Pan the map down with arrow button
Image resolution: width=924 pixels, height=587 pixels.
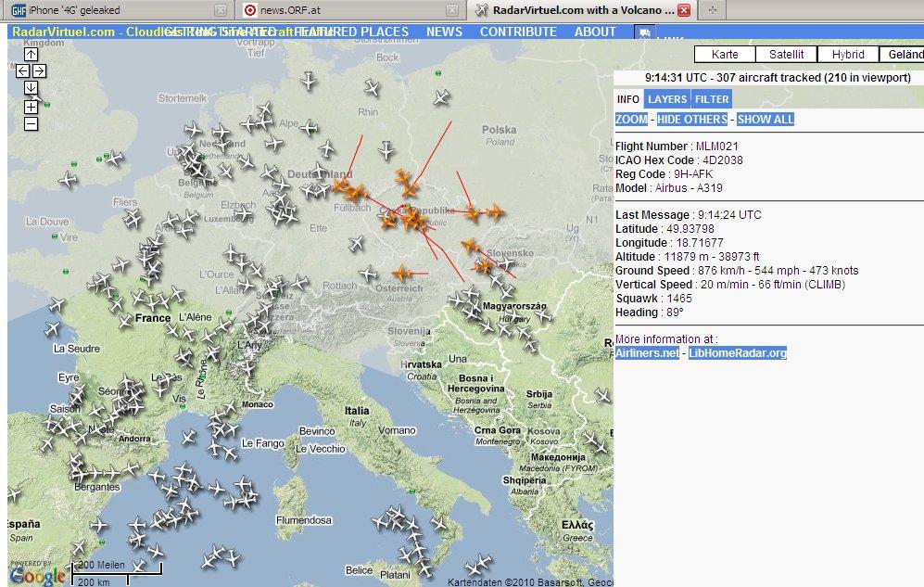31,88
